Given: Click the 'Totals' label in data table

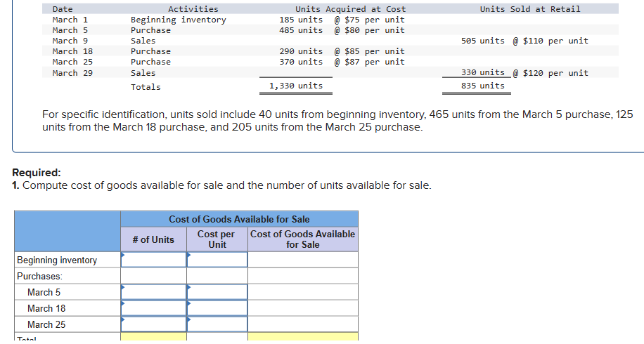Looking at the screenshot, I should [x=146, y=87].
